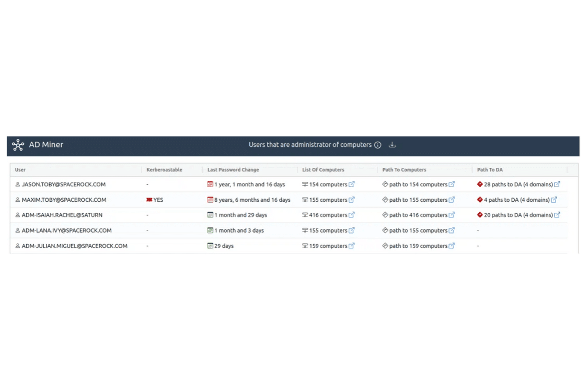Sort by the Last Password Change column header
Viewport: 588px width, 392px height.
233,169
